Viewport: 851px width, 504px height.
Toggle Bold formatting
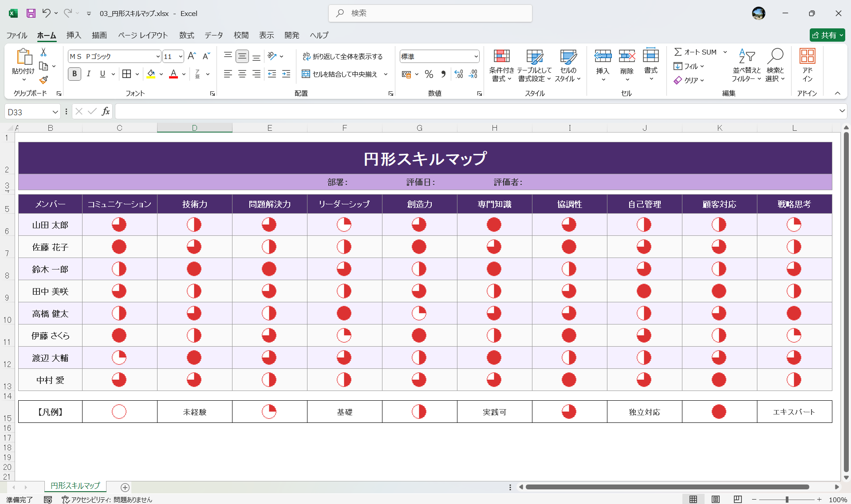tap(74, 74)
